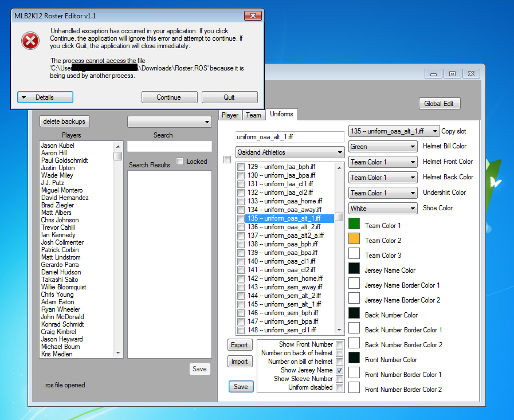Image resolution: width=514 pixels, height=420 pixels.
Task: Open the Oakland Athletics team dropdown
Action: point(290,152)
